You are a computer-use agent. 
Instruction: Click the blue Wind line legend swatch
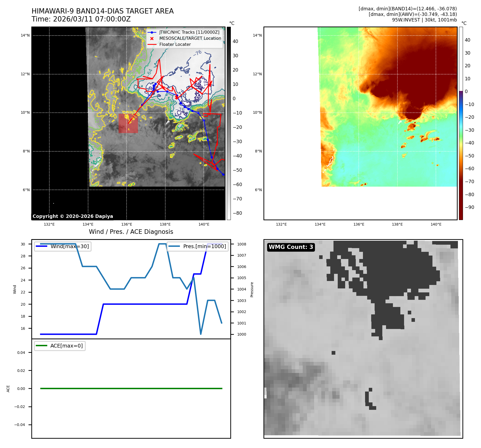(x=41, y=246)
